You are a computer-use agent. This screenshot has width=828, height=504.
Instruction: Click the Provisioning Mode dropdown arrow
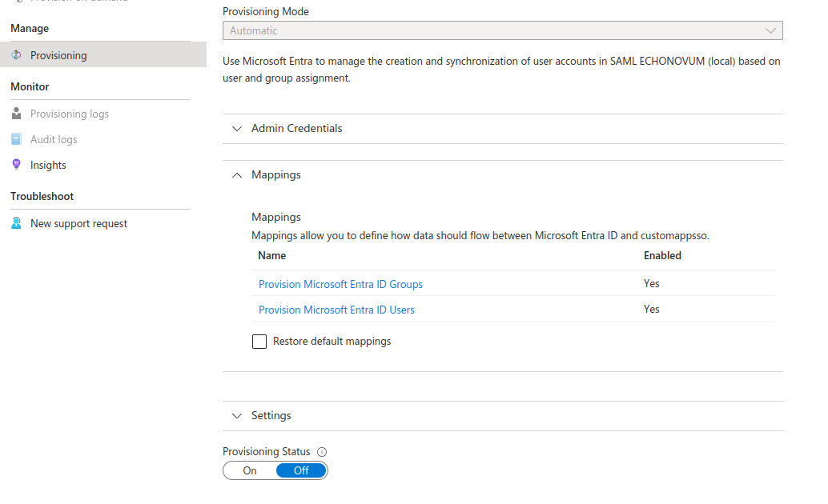coord(770,30)
